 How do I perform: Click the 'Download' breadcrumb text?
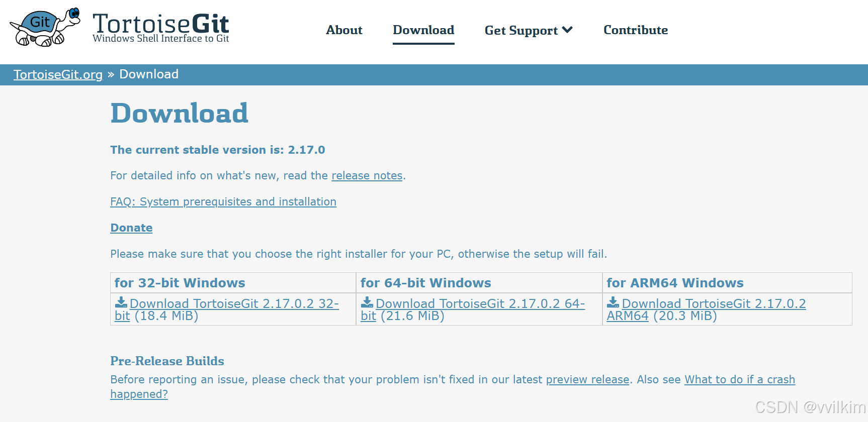click(x=149, y=74)
